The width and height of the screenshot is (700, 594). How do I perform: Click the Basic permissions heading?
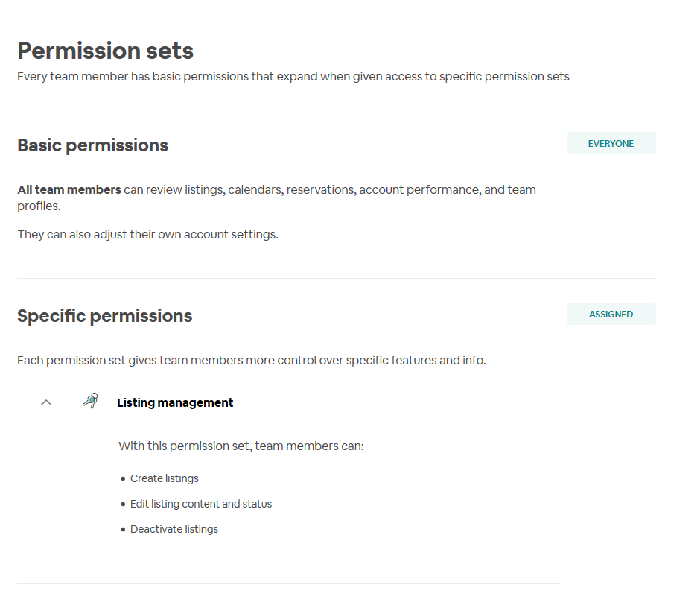click(92, 145)
